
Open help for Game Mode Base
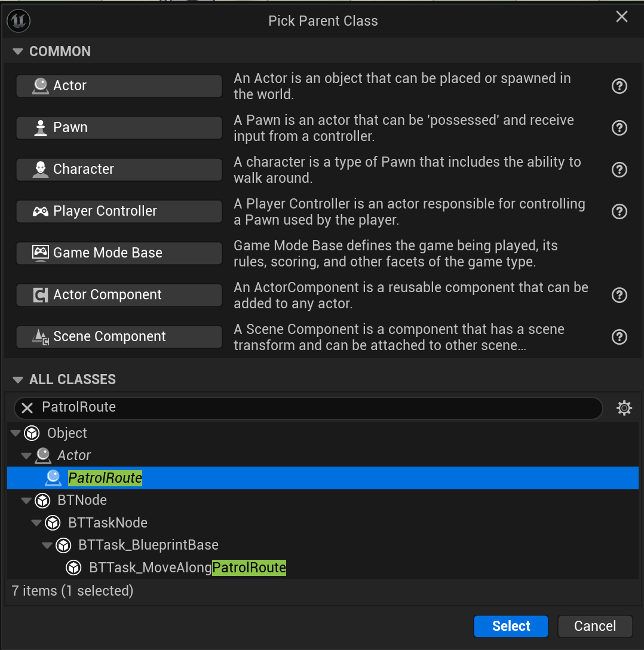[620, 253]
